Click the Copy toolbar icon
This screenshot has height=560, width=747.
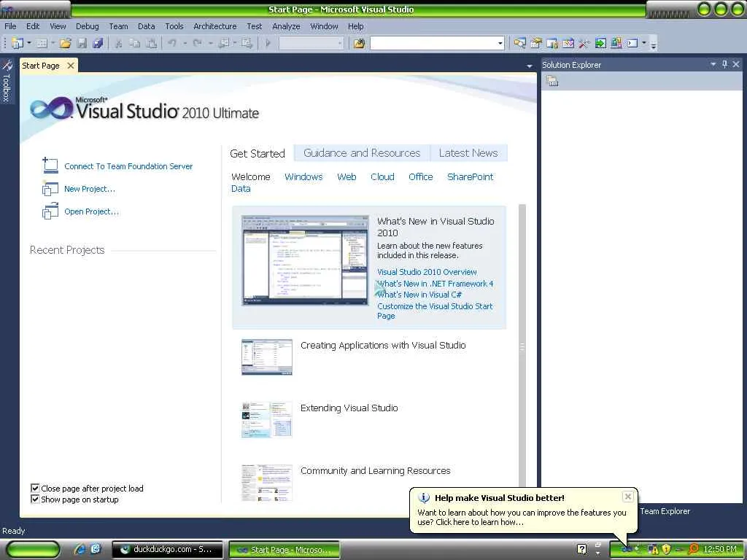coord(135,43)
